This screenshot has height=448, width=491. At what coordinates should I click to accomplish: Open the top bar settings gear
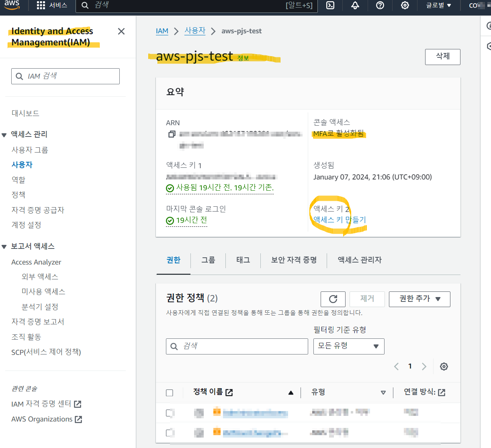[x=405, y=5]
